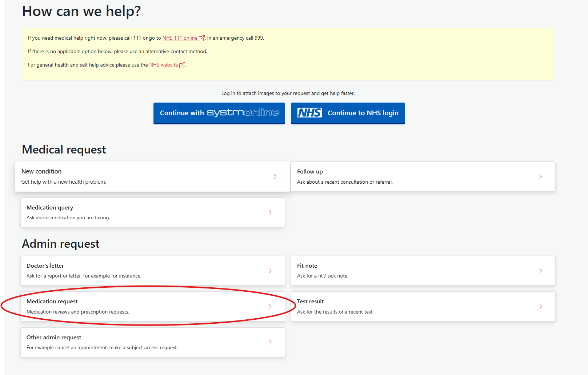
Task: Click the NHS logo on login button
Action: pyautogui.click(x=309, y=113)
